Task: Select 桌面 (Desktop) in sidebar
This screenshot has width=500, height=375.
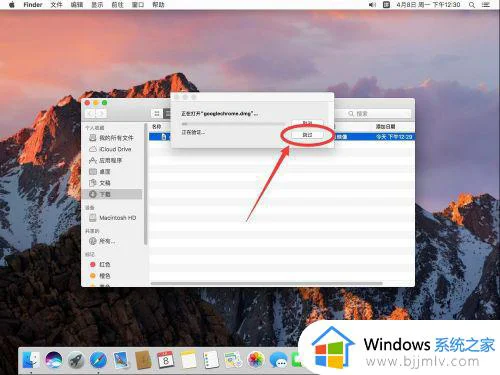Action: [x=112, y=172]
